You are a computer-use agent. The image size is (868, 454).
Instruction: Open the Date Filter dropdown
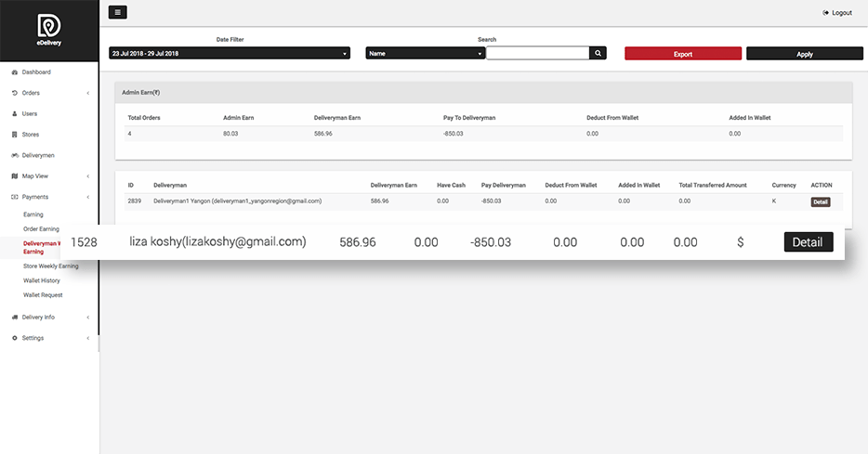[x=230, y=54]
